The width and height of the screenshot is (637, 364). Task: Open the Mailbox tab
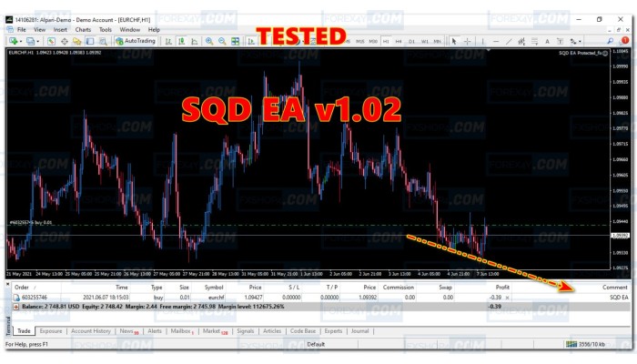(182, 331)
